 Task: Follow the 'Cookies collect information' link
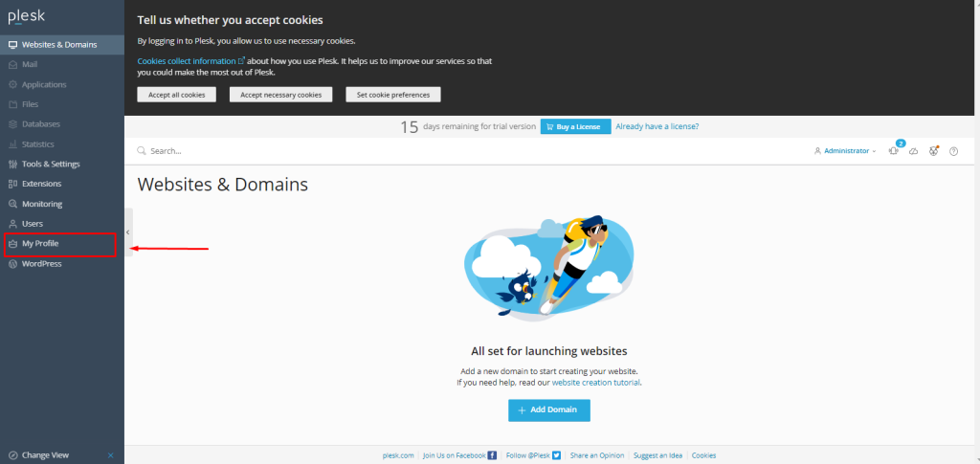tap(191, 61)
